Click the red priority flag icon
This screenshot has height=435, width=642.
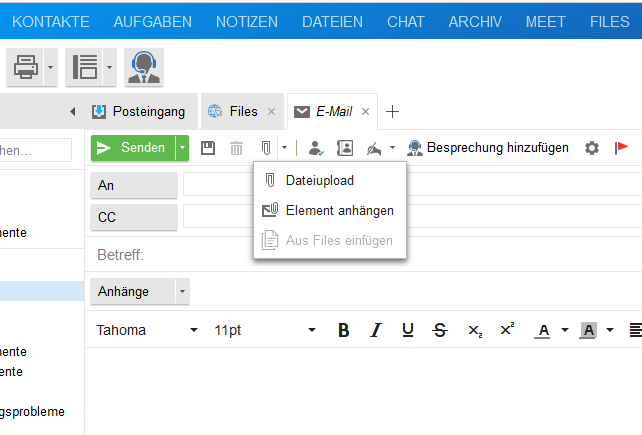pos(621,148)
